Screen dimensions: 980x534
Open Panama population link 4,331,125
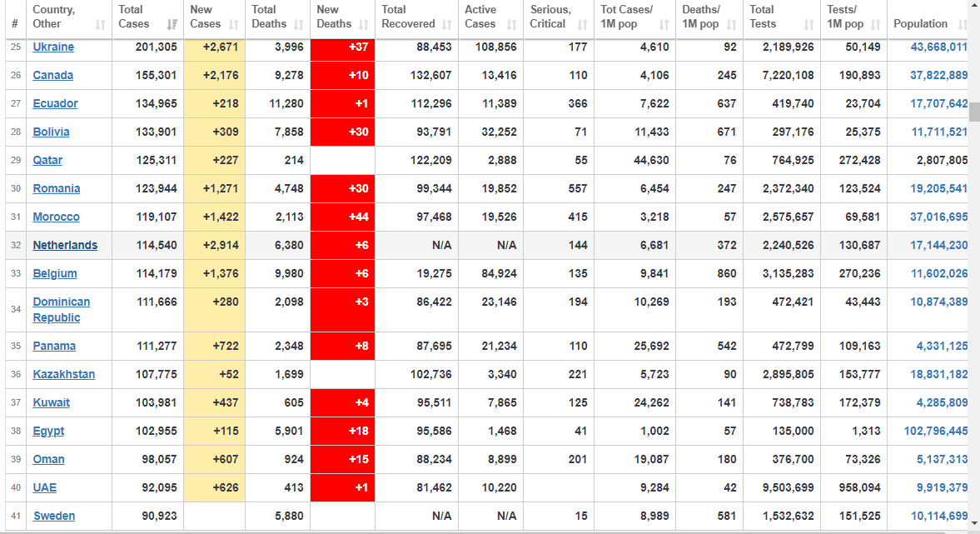click(x=942, y=346)
